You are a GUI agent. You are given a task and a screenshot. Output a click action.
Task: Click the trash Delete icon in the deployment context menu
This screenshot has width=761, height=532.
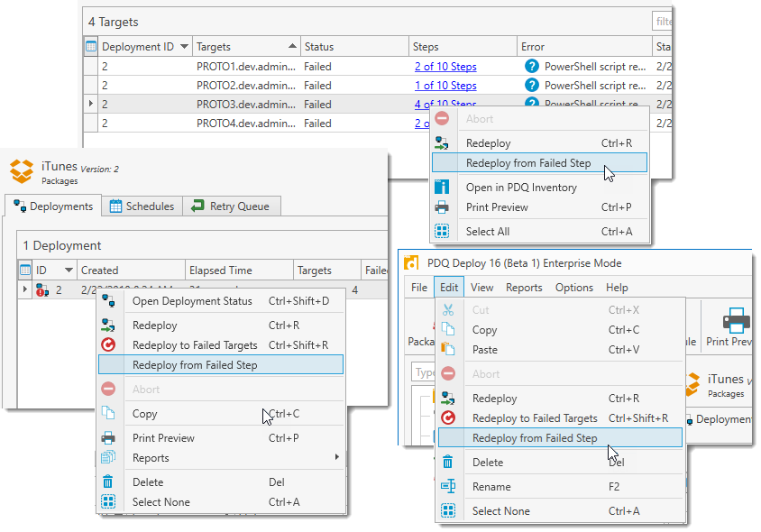click(x=108, y=482)
